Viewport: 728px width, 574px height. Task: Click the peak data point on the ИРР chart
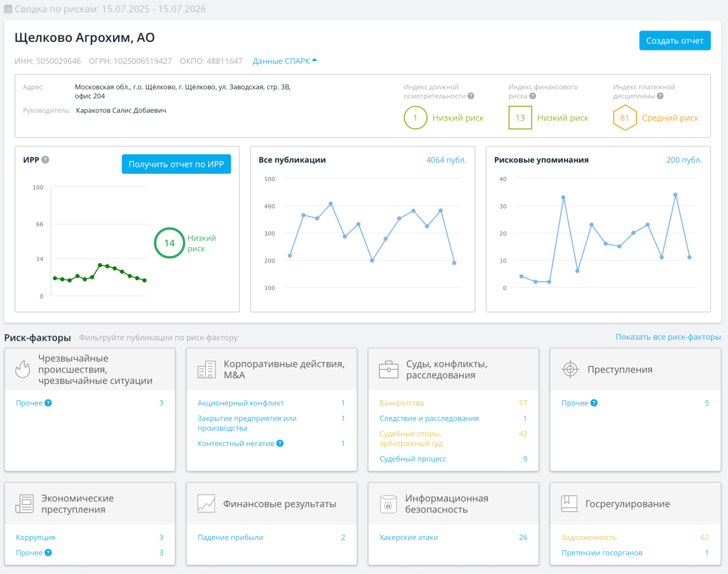100,265
